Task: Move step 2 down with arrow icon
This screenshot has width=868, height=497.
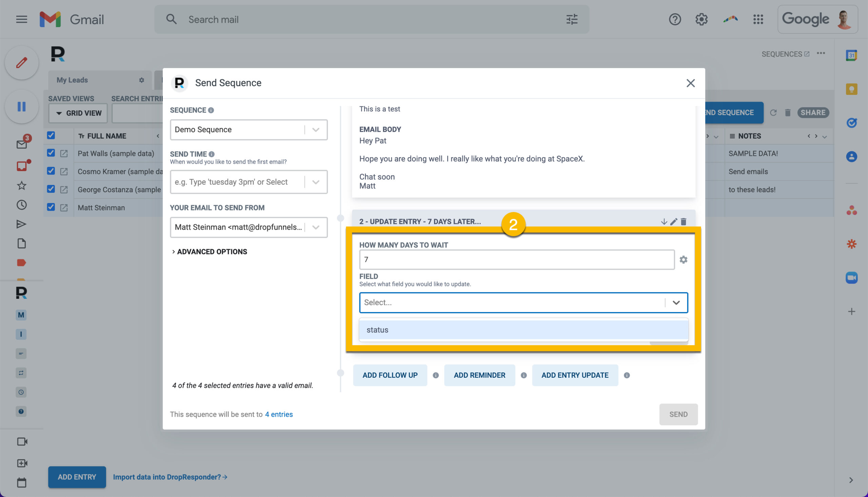Action: (x=664, y=222)
